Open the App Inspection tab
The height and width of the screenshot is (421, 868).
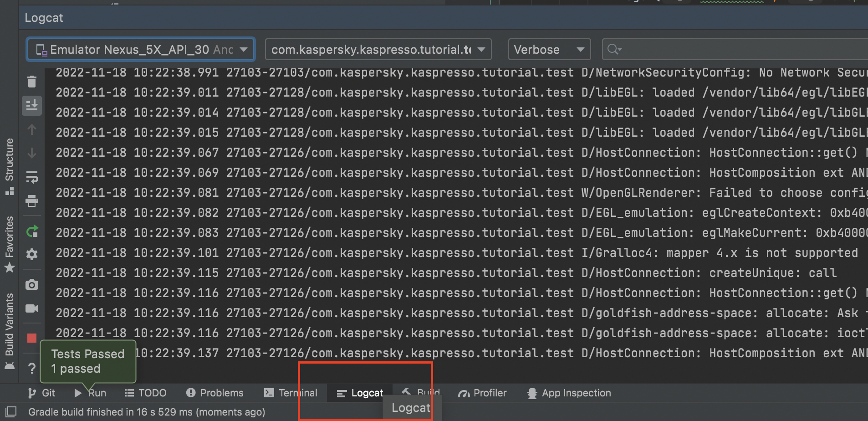coord(569,393)
